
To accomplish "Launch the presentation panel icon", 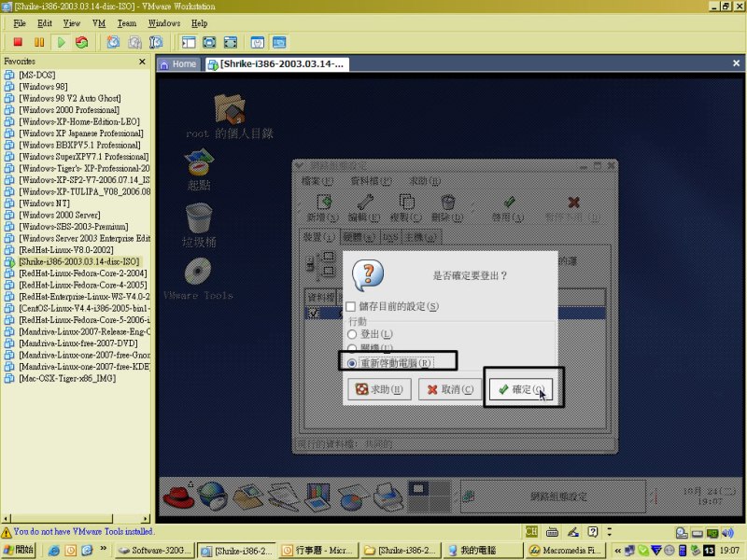I will pyautogui.click(x=317, y=496).
